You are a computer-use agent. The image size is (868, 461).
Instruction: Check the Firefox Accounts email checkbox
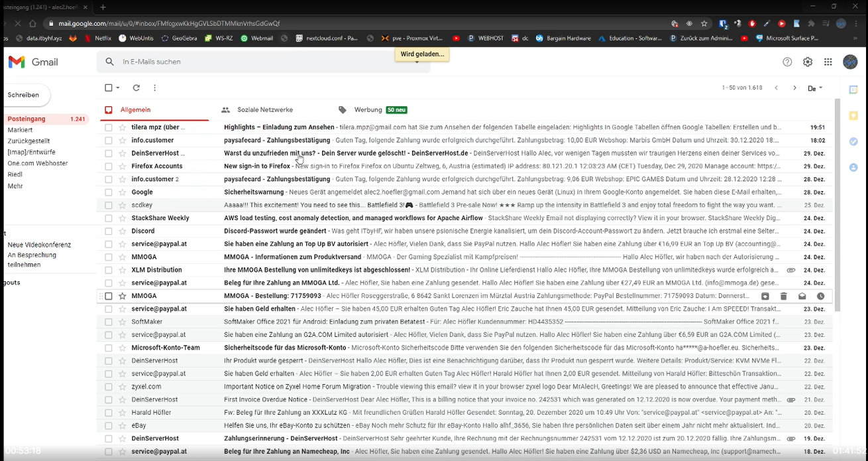pyautogui.click(x=109, y=166)
